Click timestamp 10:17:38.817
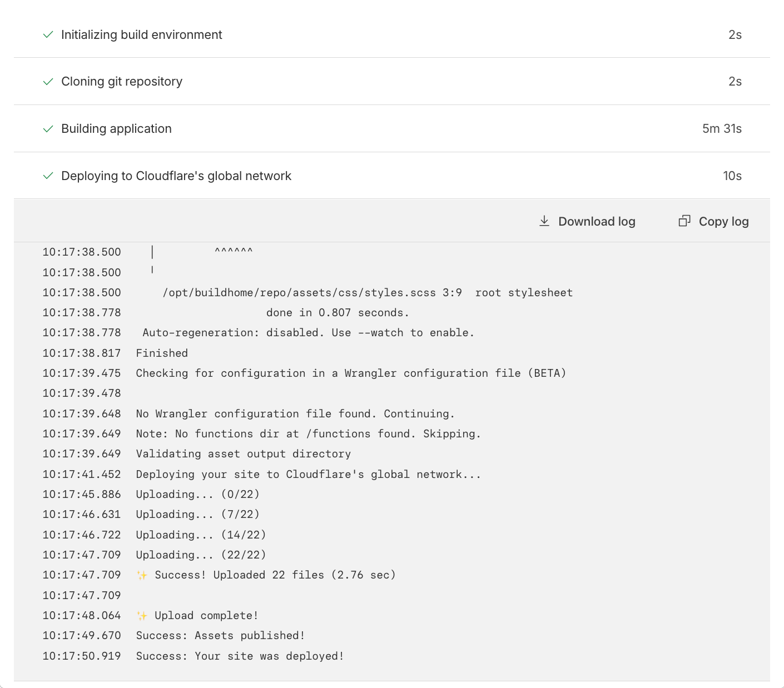Image resolution: width=784 pixels, height=688 pixels. click(x=82, y=353)
